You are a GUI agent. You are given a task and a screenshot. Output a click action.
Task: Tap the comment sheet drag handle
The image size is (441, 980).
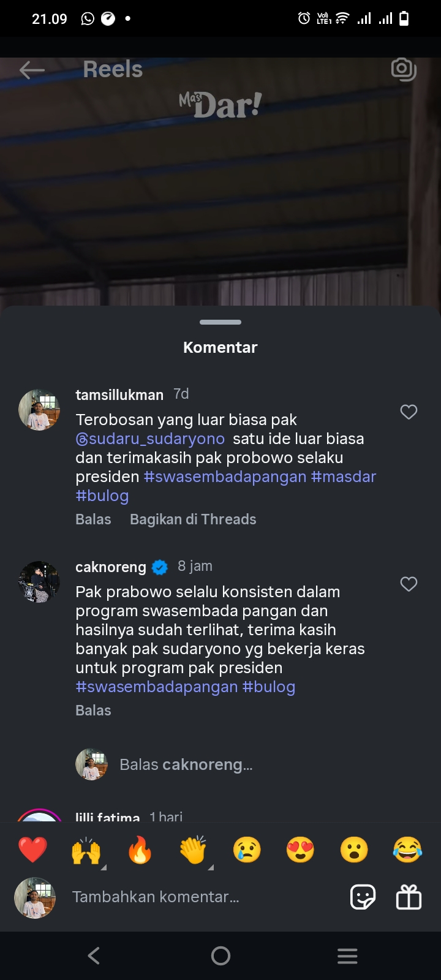[221, 322]
